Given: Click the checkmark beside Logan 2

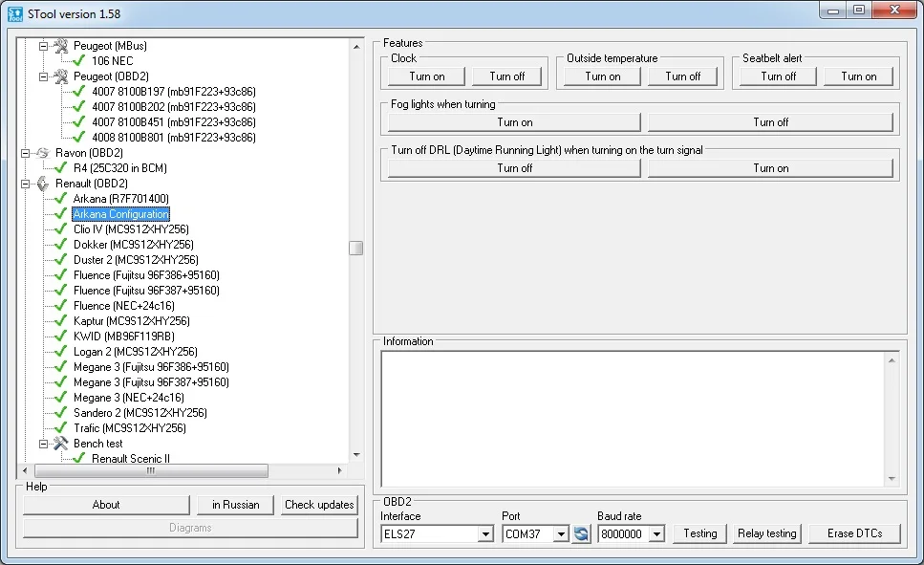Looking at the screenshot, I should (61, 352).
